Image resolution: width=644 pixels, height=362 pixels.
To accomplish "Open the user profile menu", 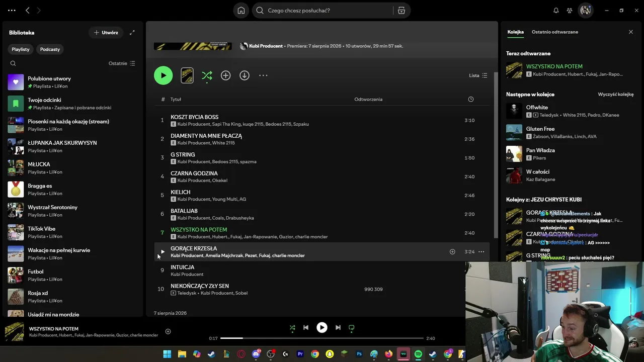I will coord(585,10).
